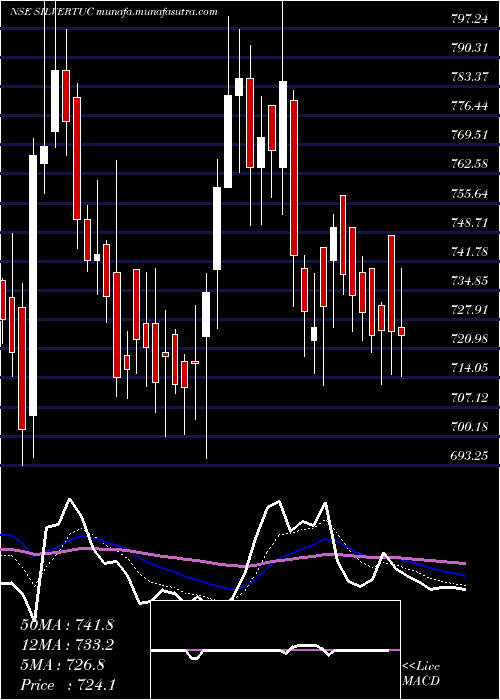Click the 797.24 price axis label

(x=470, y=18)
